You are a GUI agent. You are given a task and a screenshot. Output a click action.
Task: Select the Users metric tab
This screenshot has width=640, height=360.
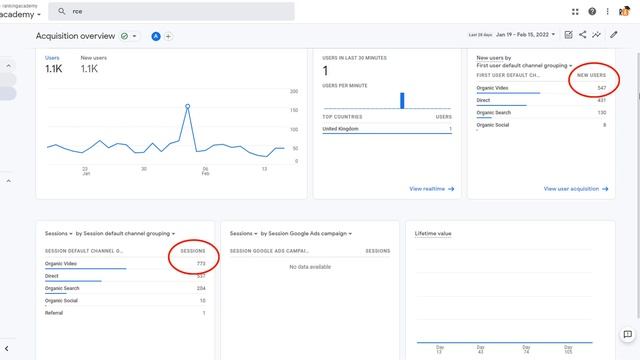pos(53,64)
